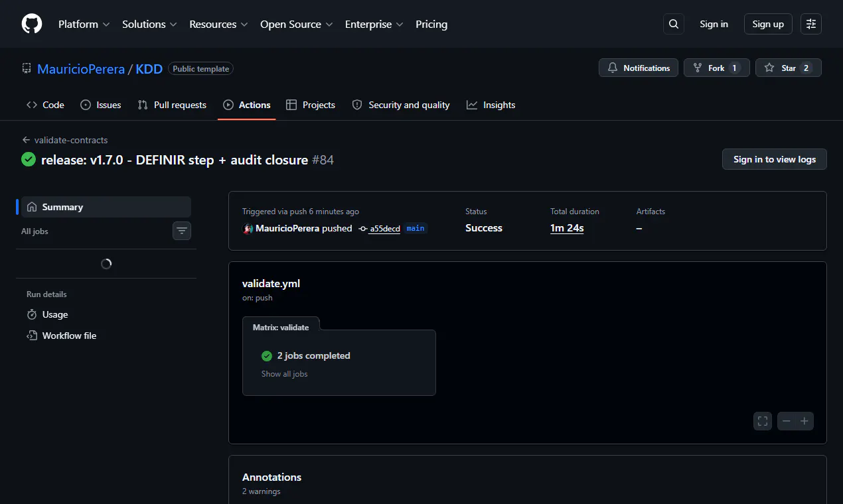The image size is (843, 504).
Task: Click the loading spinner under All jobs
Action: (x=106, y=264)
